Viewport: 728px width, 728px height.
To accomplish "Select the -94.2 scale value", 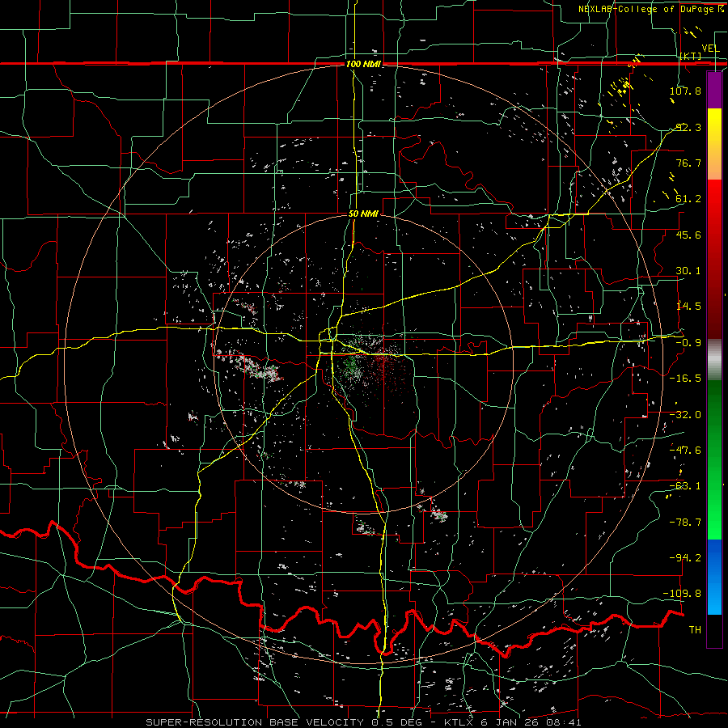I will [685, 558].
